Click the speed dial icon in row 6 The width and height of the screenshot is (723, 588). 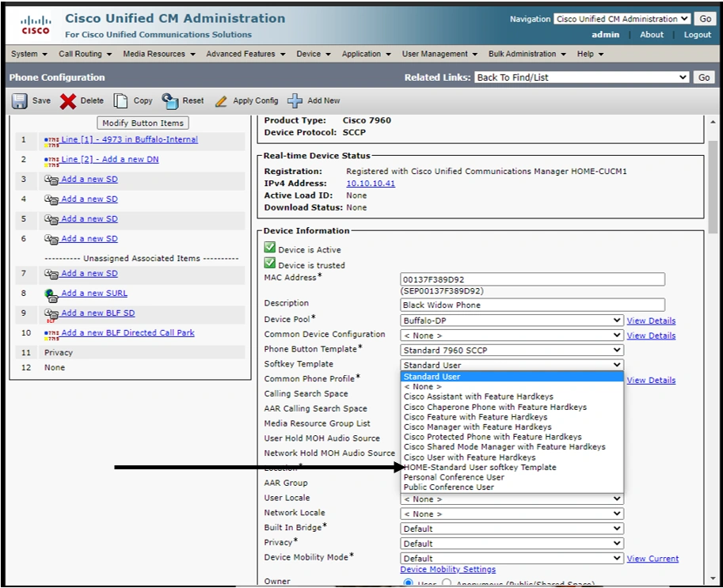[51, 239]
